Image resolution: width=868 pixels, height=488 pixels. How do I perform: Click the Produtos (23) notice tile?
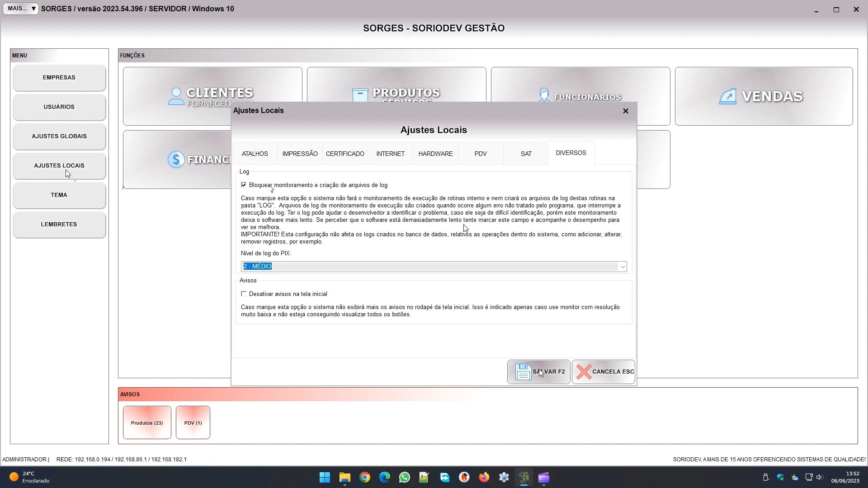pyautogui.click(x=147, y=423)
